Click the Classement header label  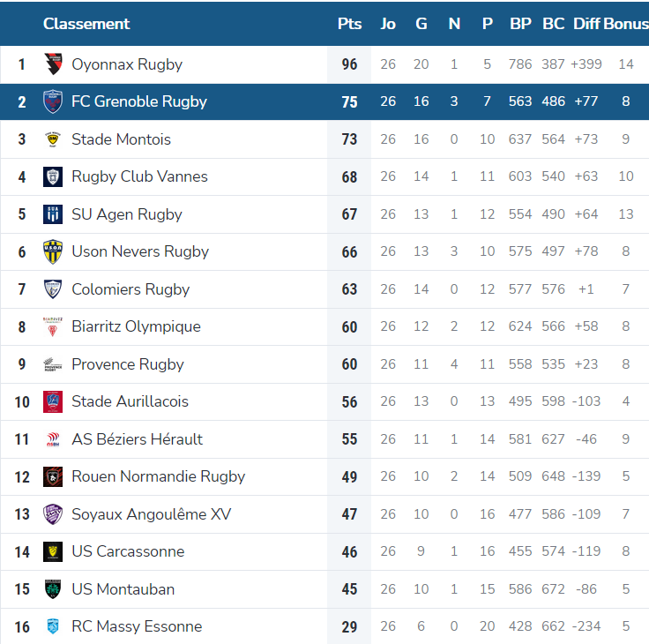point(86,24)
